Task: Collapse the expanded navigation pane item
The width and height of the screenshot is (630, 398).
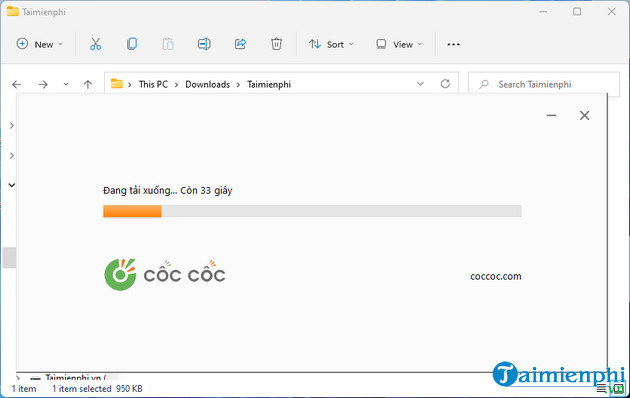Action: click(12, 185)
